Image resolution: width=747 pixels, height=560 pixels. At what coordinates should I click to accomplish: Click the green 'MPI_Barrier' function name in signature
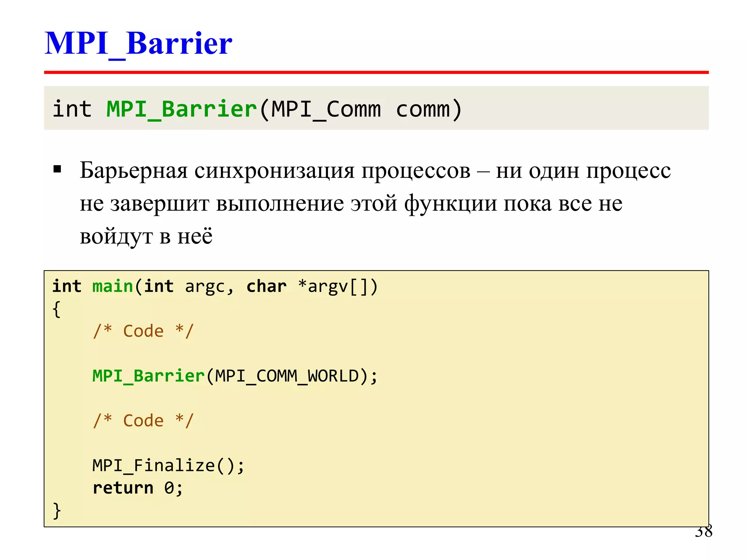click(182, 109)
